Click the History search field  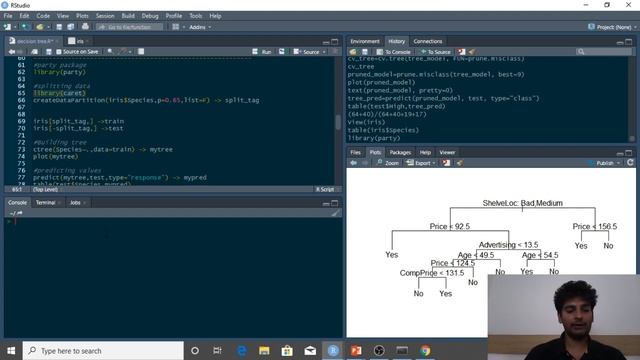[604, 52]
